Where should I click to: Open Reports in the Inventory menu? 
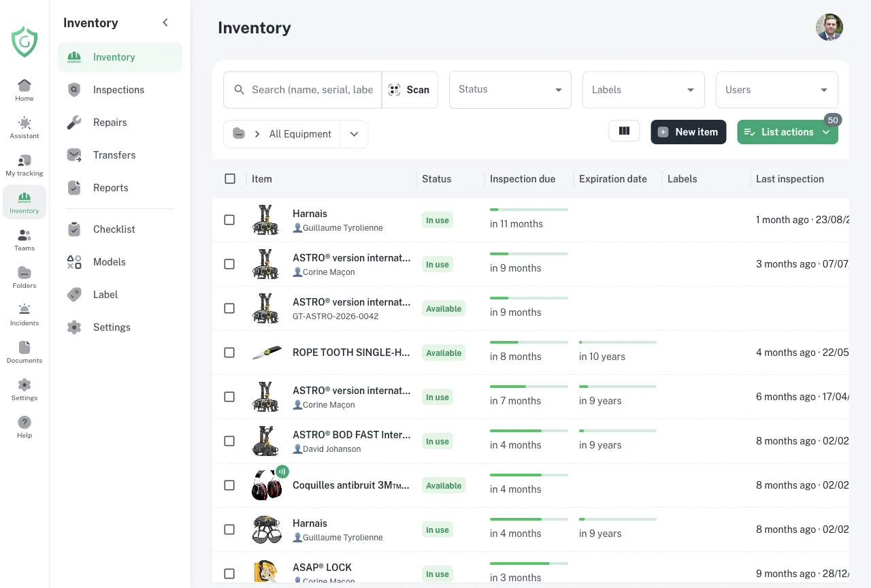(120, 188)
